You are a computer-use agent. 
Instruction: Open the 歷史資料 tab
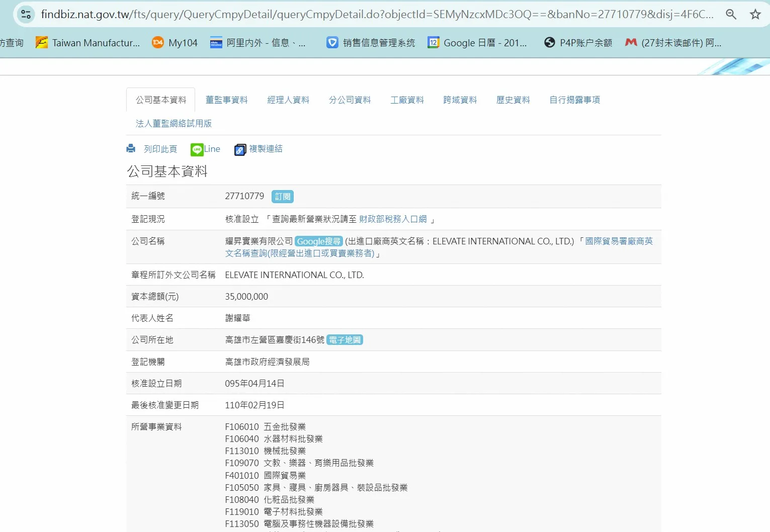[x=513, y=100]
